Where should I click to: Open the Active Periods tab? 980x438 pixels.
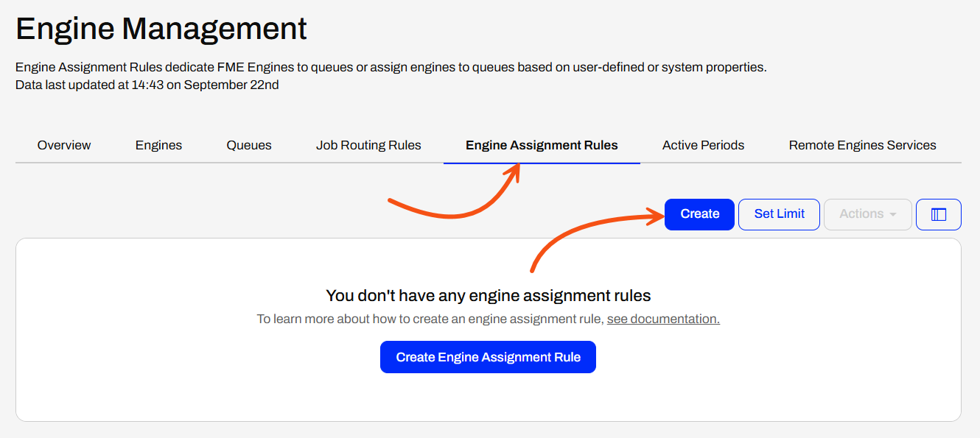pyautogui.click(x=703, y=145)
